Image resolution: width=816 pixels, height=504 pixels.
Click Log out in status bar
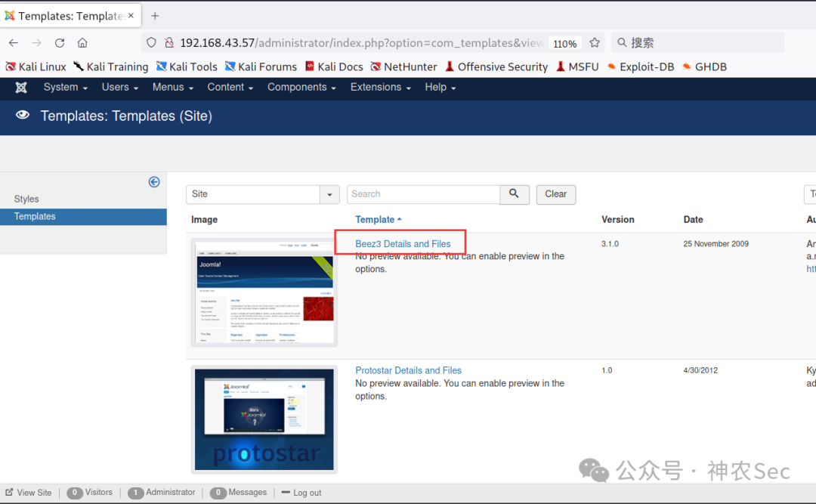pos(301,493)
